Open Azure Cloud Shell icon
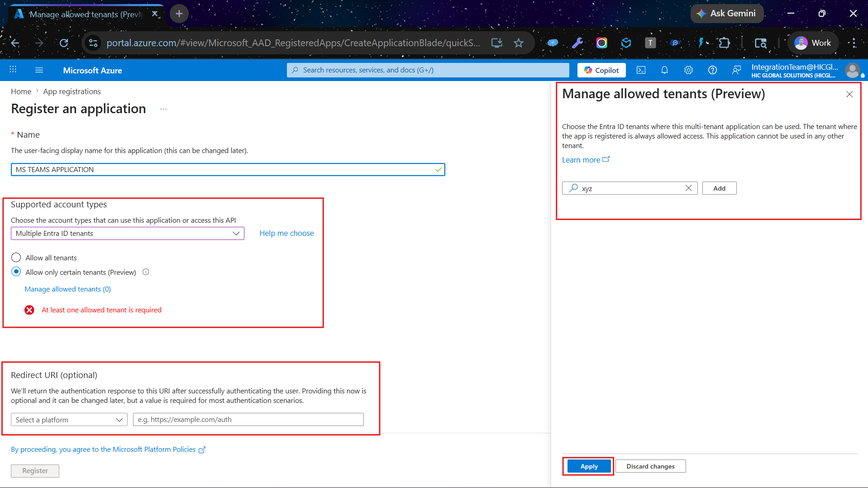868x488 pixels. [x=641, y=70]
